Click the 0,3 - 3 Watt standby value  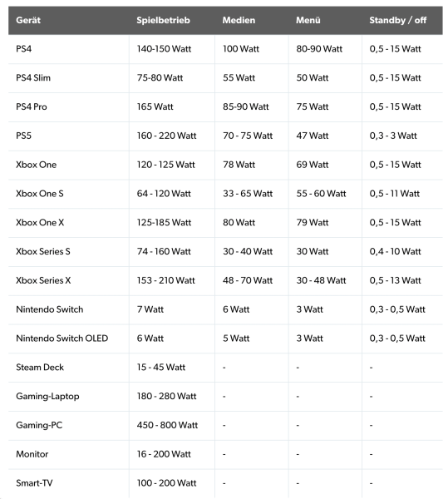(x=393, y=136)
